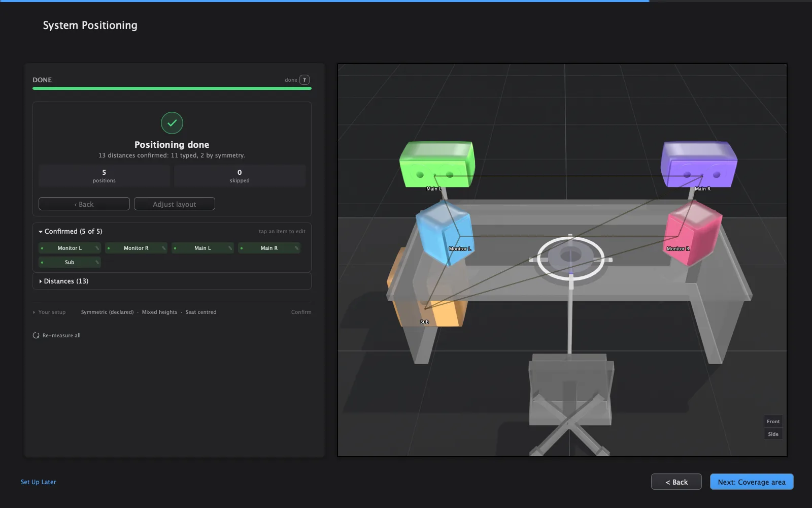This screenshot has width=812, height=508.
Task: Go to Next: Coverage area
Action: click(x=752, y=482)
